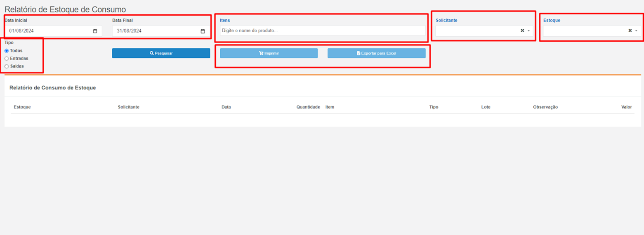644x235 pixels.
Task: Select the Entradas radio option
Action: [x=7, y=59]
